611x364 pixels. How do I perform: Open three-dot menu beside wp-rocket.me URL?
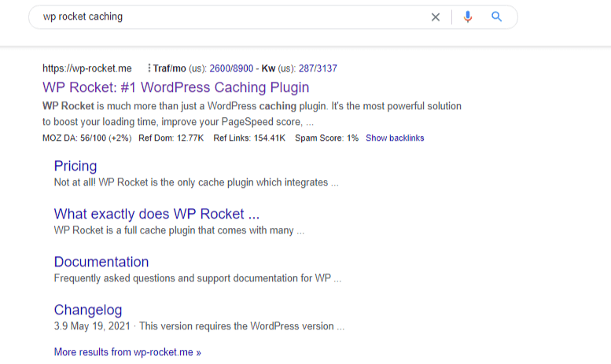coord(149,68)
